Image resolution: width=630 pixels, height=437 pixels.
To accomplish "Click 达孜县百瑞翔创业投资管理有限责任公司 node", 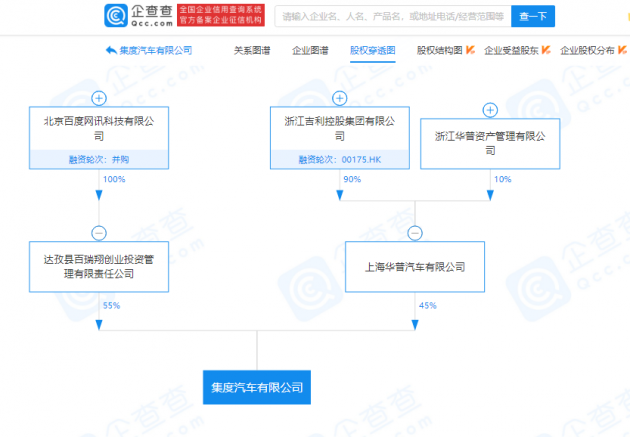I will point(99,267).
